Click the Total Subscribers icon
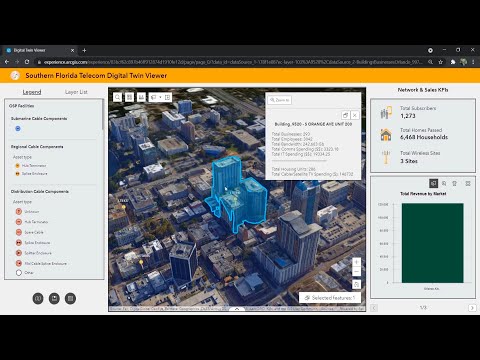This screenshot has height=360, width=480. click(x=386, y=112)
